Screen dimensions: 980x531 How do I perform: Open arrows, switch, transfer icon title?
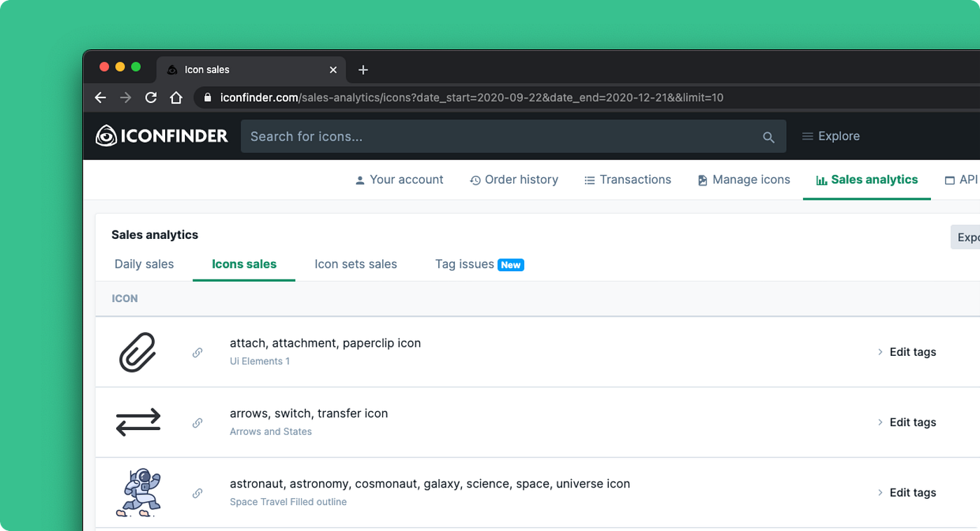309,413
